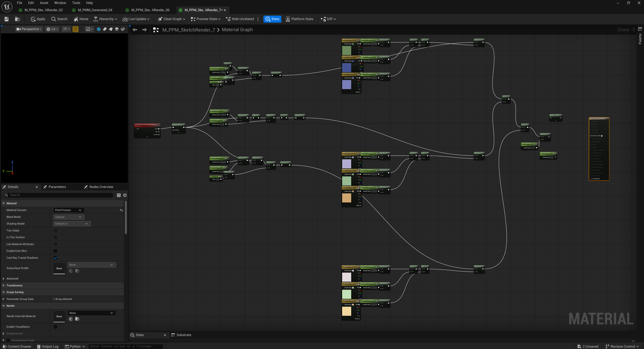Select cube preview mesh icon
Viewport: 644px width, 349px height.
tap(117, 29)
